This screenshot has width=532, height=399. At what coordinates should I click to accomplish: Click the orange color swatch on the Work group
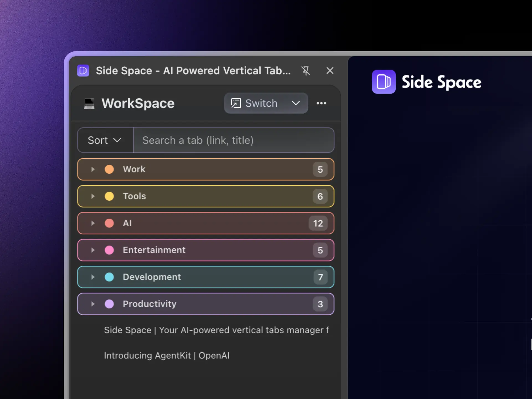point(110,169)
